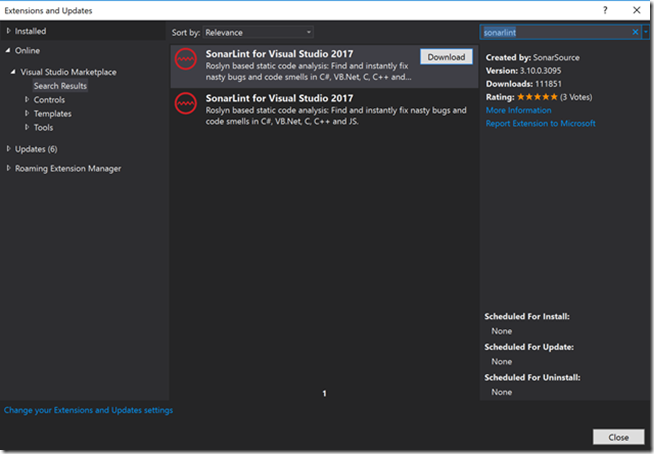Expand the Tools tree node
The height and width of the screenshot is (454, 654).
(26, 128)
